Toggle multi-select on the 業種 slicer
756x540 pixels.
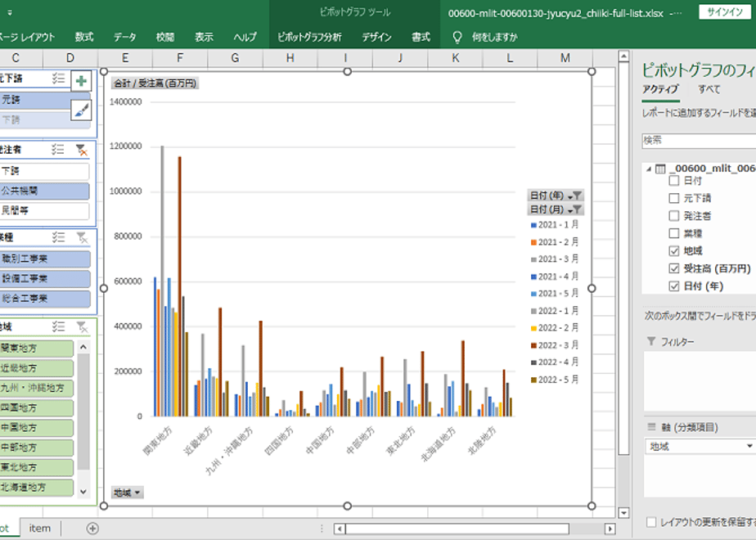(58, 236)
